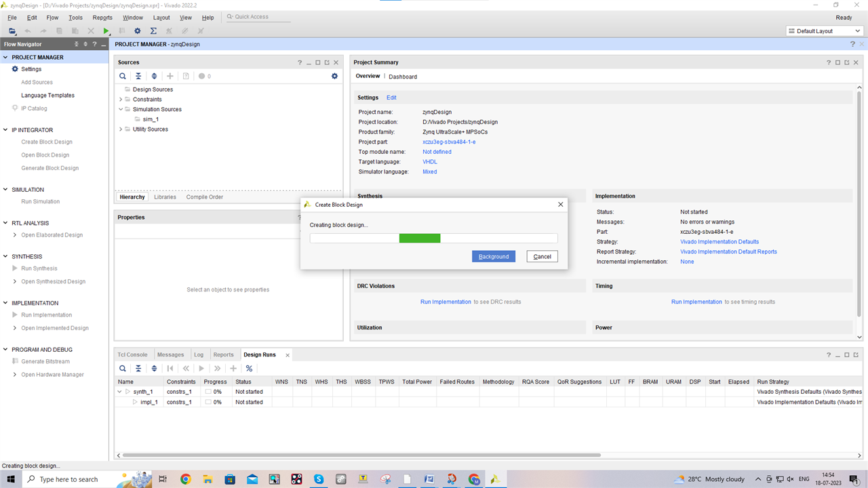Viewport: 868px width, 488px height.
Task: Select sim_1 in Sources tree
Action: point(151,119)
